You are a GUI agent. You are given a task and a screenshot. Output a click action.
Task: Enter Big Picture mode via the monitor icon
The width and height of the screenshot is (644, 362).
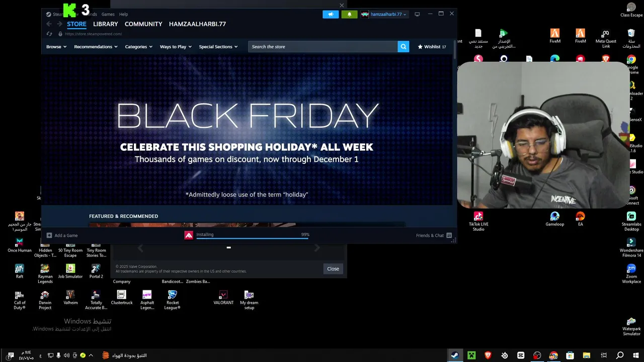(417, 14)
